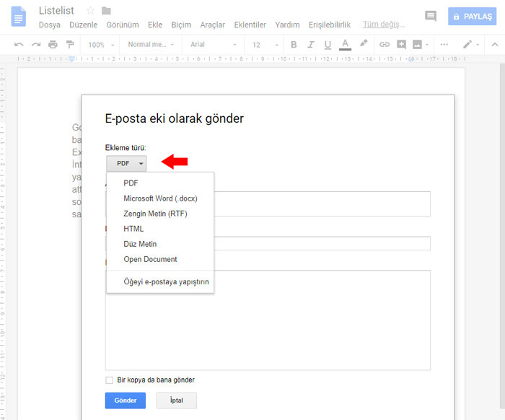Viewport: 505px width, 420px height.
Task: Click the undo arrow icon
Action: point(19,45)
